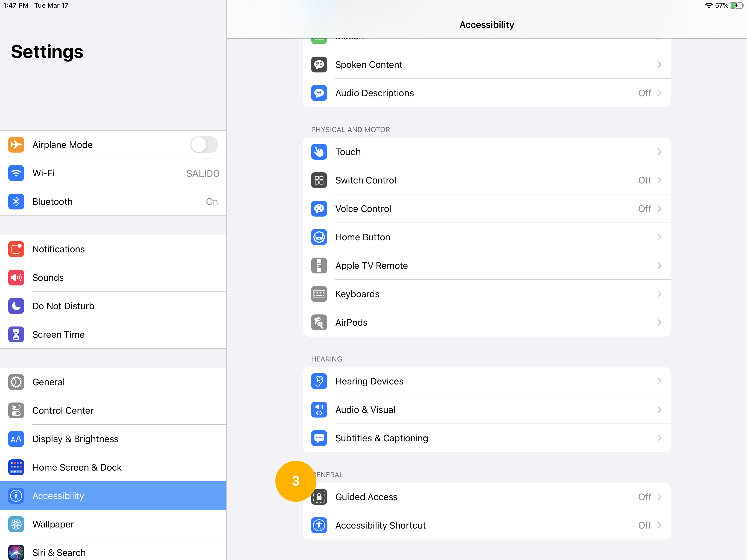Expand Keyboards row chevron

(x=659, y=294)
